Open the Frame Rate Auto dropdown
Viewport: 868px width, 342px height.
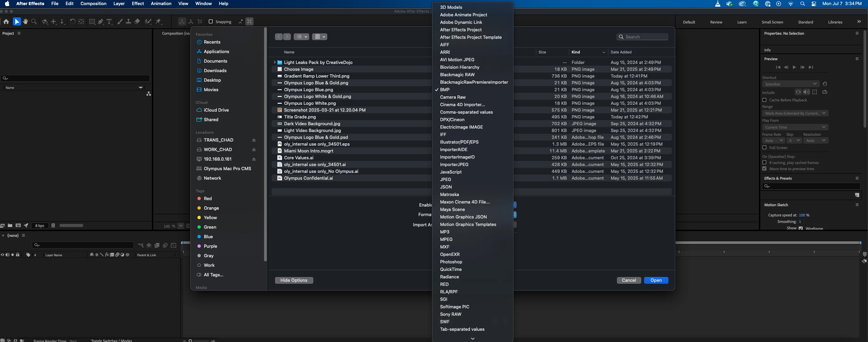coord(774,141)
